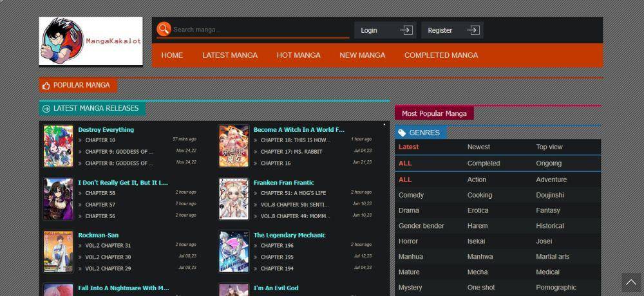644x296 pixels.
Task: Open CHAPTER 18: THIS IS HOW link
Action: [x=296, y=140]
